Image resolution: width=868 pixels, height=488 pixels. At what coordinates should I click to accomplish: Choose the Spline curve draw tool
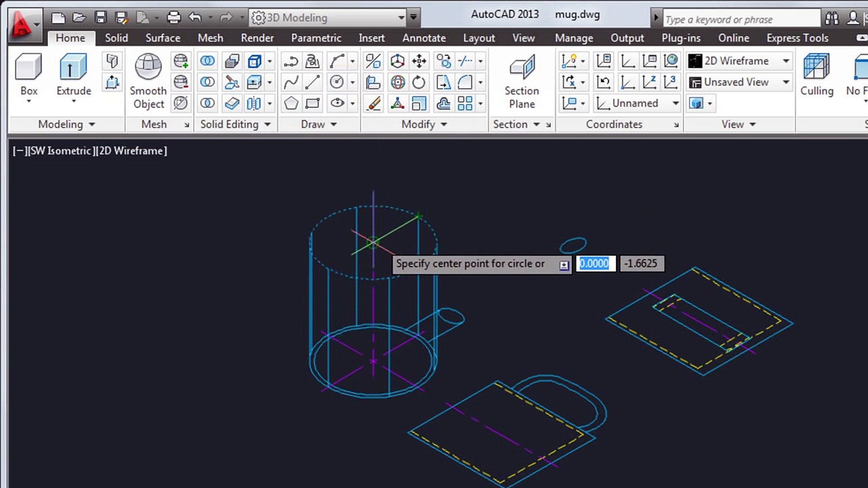(x=291, y=82)
